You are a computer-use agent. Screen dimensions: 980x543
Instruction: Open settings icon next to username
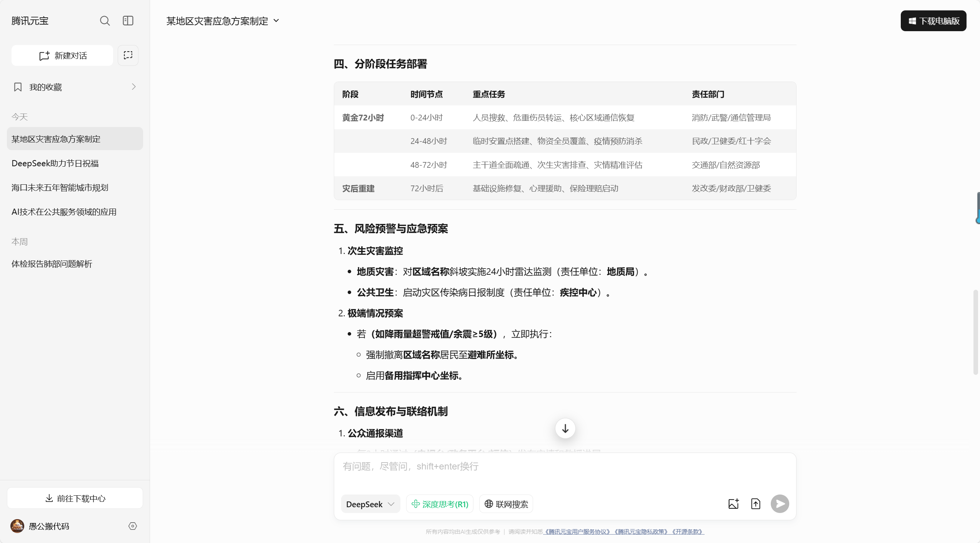[x=133, y=526]
